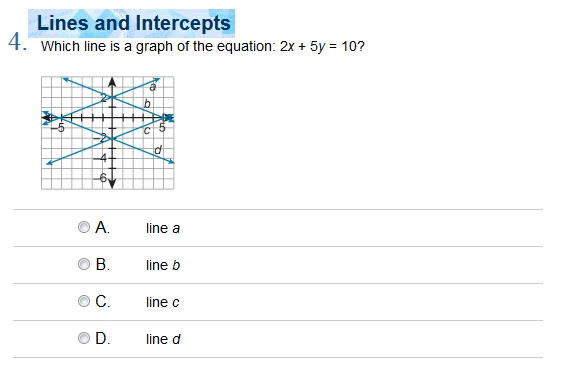Screen dimensions: 564x380
Task: Click the y-intercept at 2 on graph
Action: pyautogui.click(x=113, y=97)
